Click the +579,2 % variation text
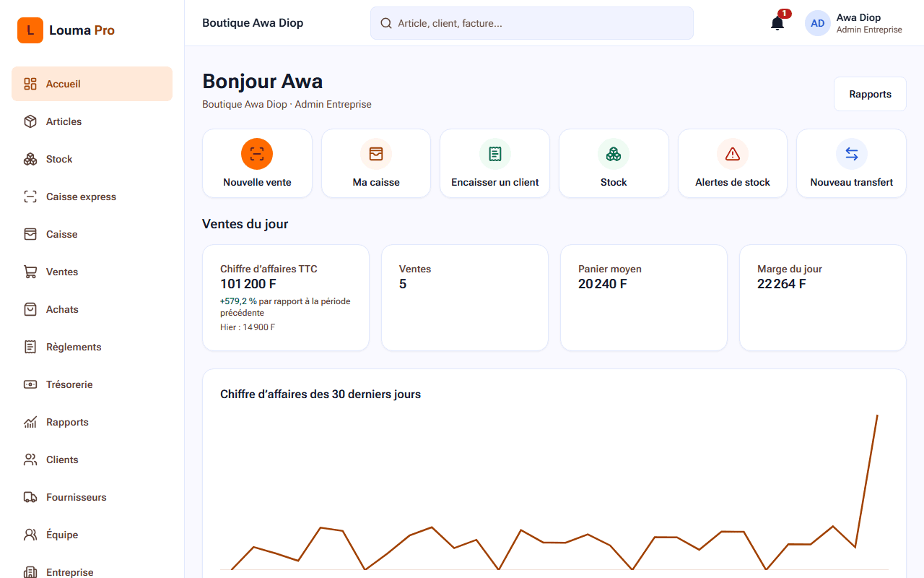 [x=238, y=301]
